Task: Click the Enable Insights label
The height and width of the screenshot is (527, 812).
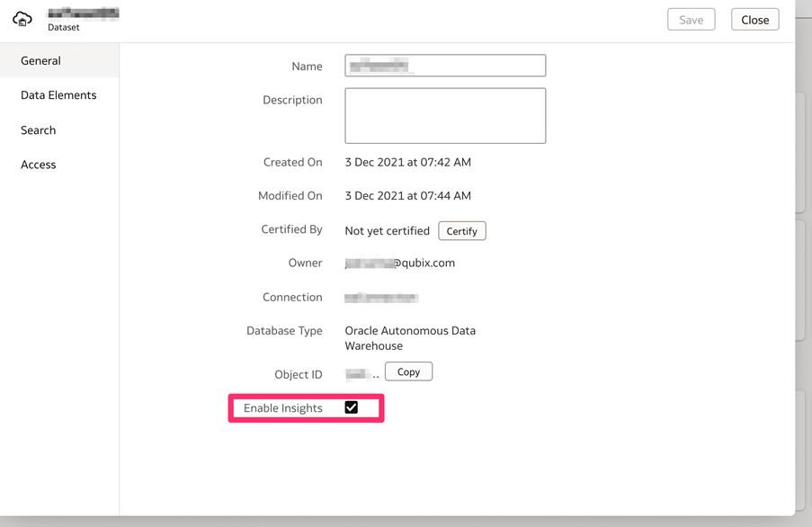Action: [x=282, y=408]
